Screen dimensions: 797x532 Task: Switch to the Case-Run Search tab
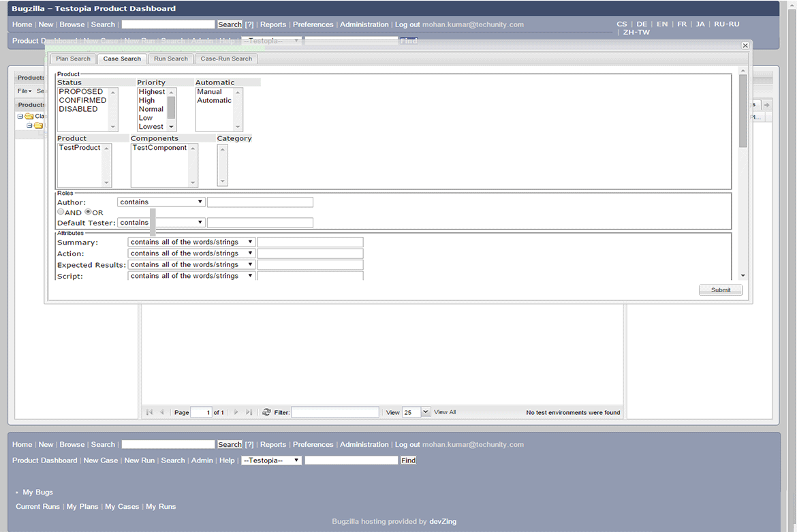click(226, 59)
